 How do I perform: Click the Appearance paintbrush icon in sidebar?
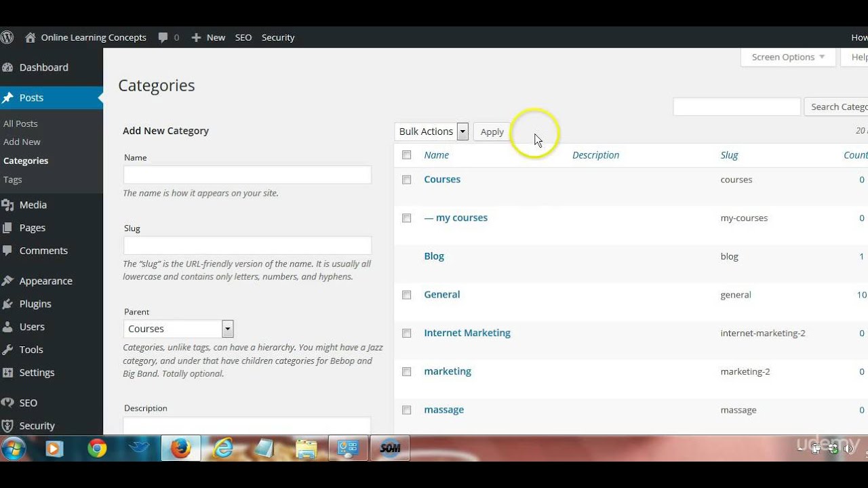pos(7,281)
